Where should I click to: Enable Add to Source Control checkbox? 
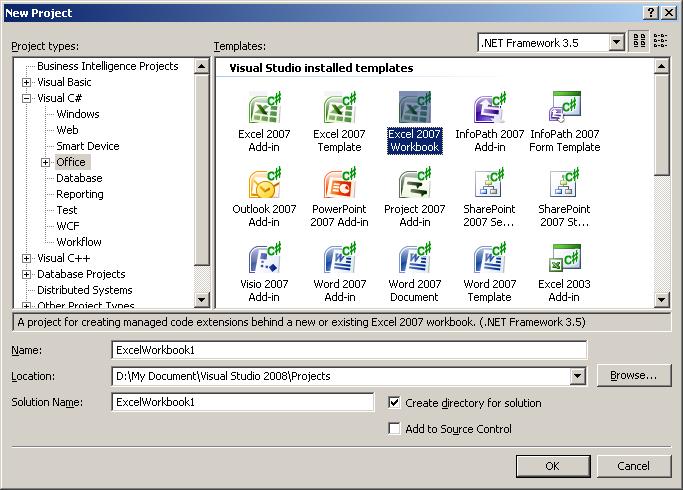tap(394, 429)
